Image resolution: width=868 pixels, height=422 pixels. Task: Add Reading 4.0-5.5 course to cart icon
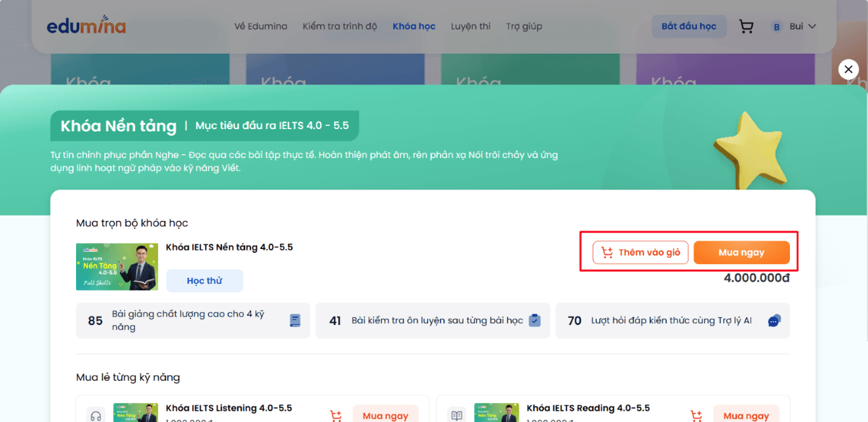(697, 415)
